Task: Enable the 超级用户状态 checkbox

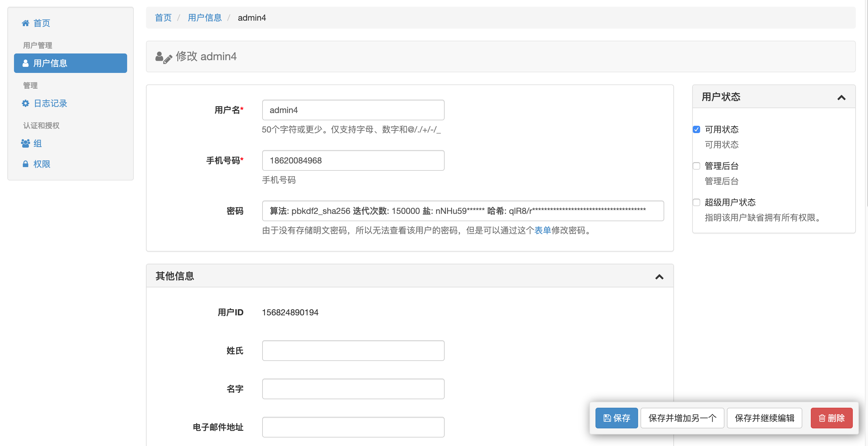Action: [x=696, y=202]
